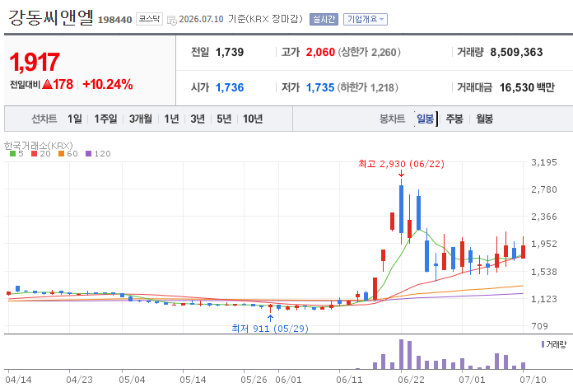Click the change rate +10.24%
Screen dimensions: 573x392
tap(108, 85)
